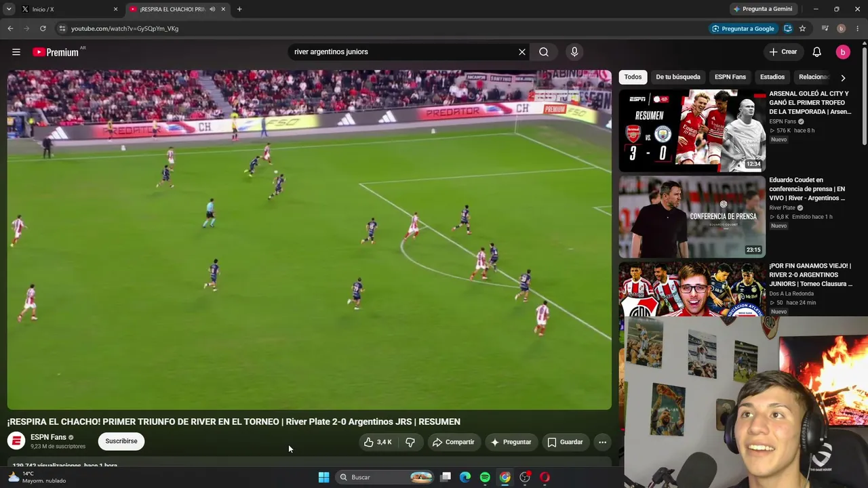This screenshot has height=488, width=868.
Task: Open the Windows Start menu
Action: (x=323, y=477)
